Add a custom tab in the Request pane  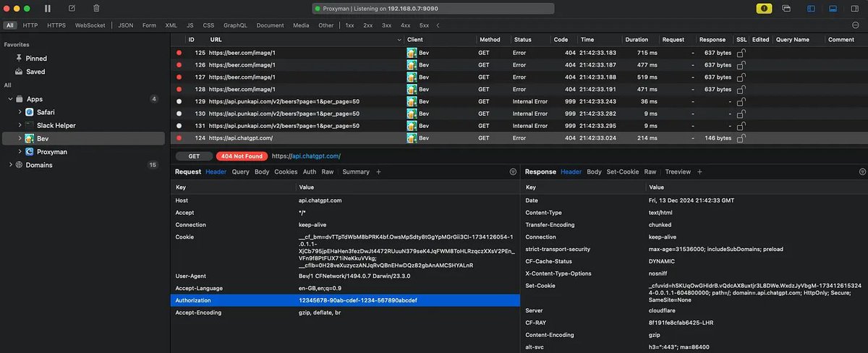378,172
